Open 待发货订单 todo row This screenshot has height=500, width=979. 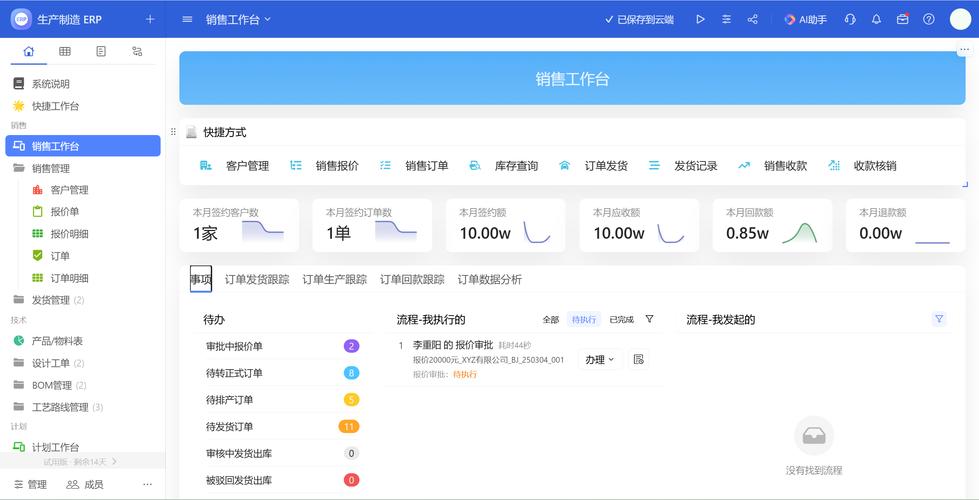click(x=282, y=427)
